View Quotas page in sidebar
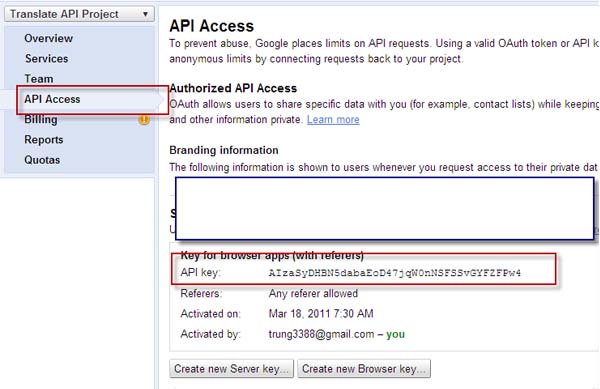The image size is (600, 389). [x=42, y=160]
